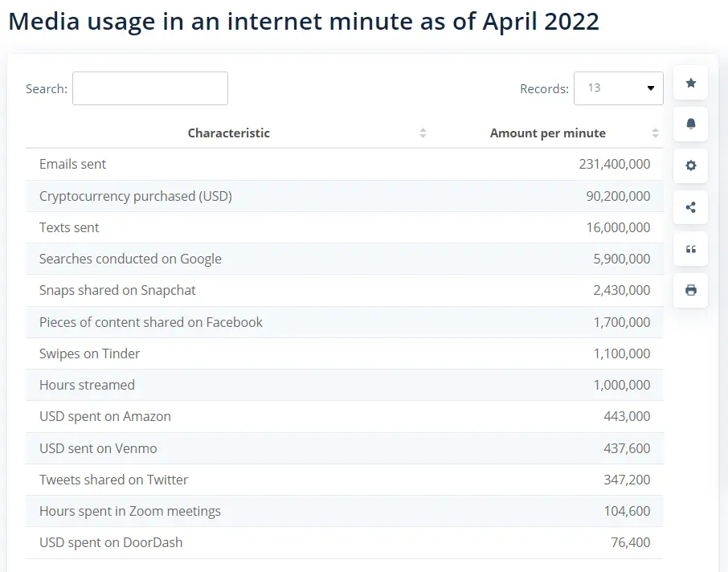Sort table by Characteristic column arrows
This screenshot has width=728, height=572.
click(423, 133)
